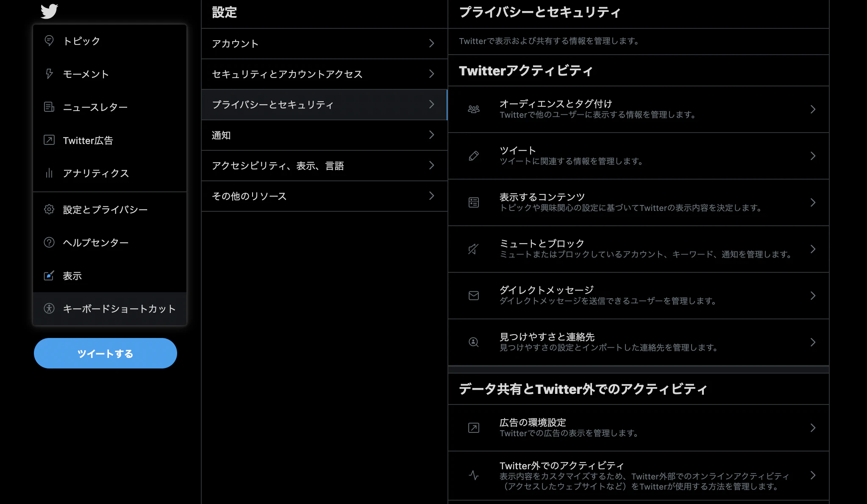Image resolution: width=867 pixels, height=504 pixels.
Task: Click the ヘルプセンター question mark icon
Action: [49, 242]
